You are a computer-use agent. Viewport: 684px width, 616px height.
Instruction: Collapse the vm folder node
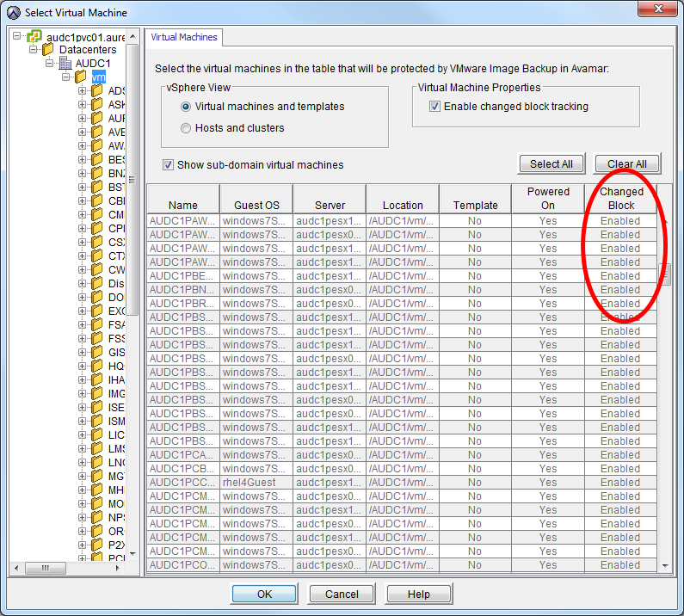(x=66, y=77)
